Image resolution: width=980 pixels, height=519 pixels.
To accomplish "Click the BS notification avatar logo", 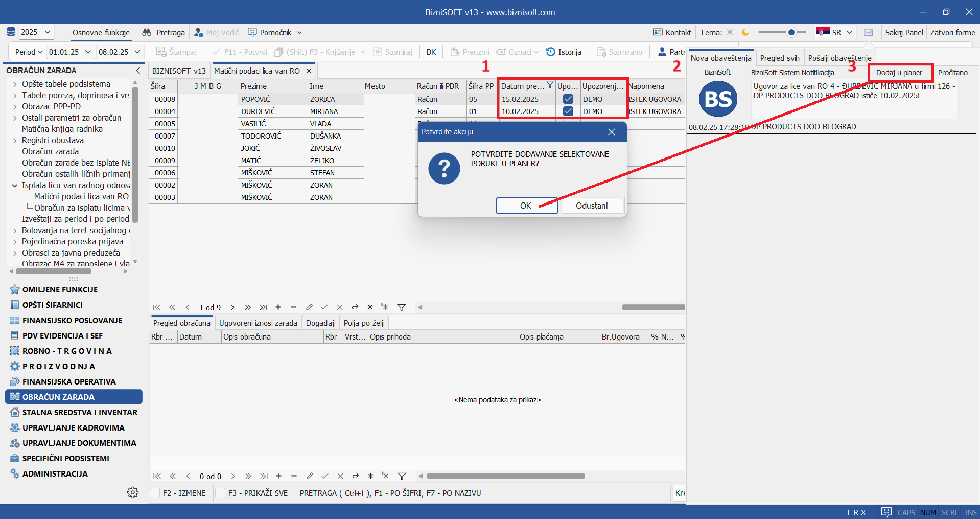I will pos(718,99).
